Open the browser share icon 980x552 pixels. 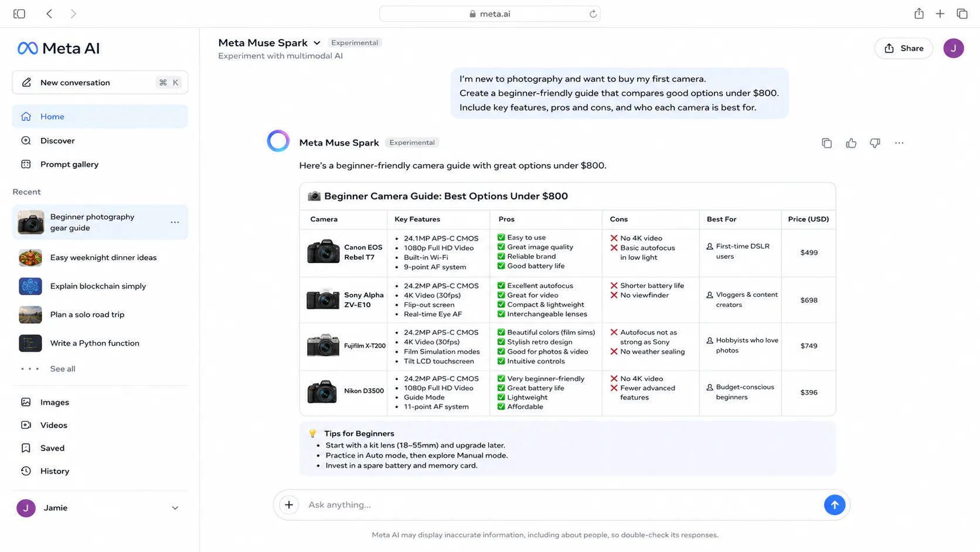pyautogui.click(x=918, y=13)
